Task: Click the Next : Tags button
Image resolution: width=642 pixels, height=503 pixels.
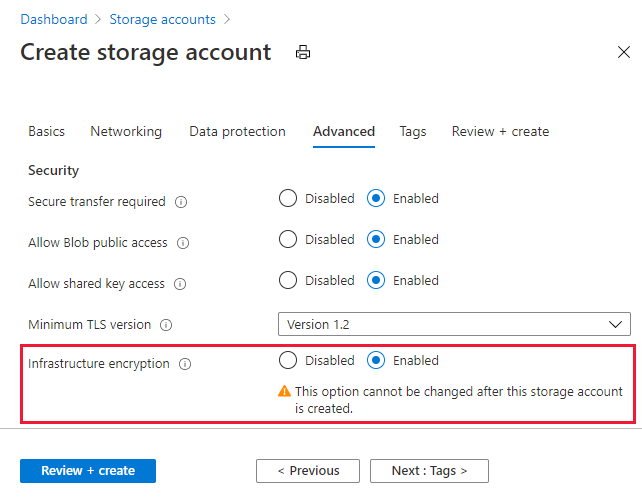Action: tap(429, 470)
